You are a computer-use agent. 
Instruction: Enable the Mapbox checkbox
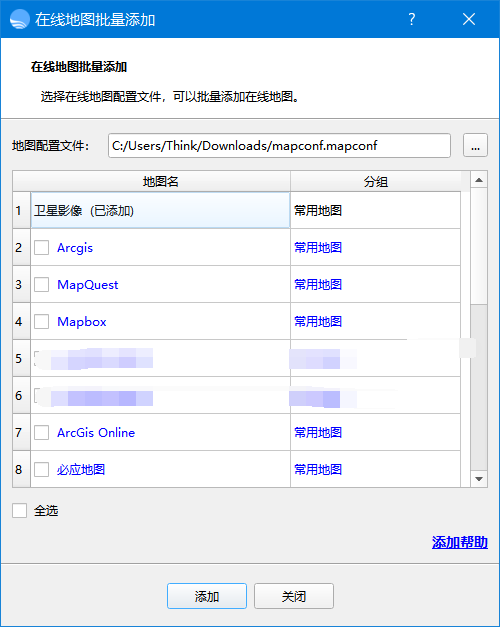tap(42, 321)
